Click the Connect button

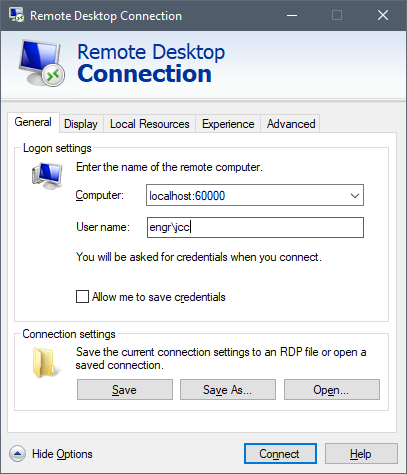(280, 454)
